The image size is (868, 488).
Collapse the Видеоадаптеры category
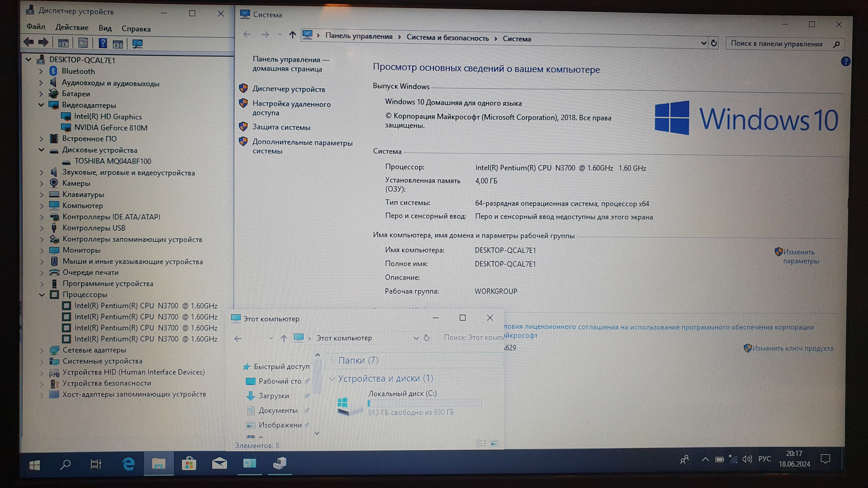point(41,105)
